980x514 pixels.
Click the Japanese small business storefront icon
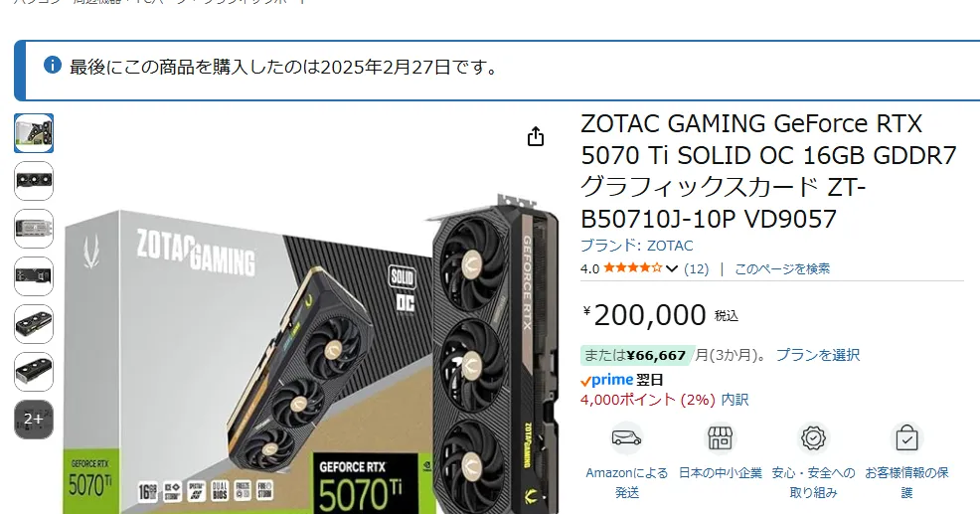point(720,438)
